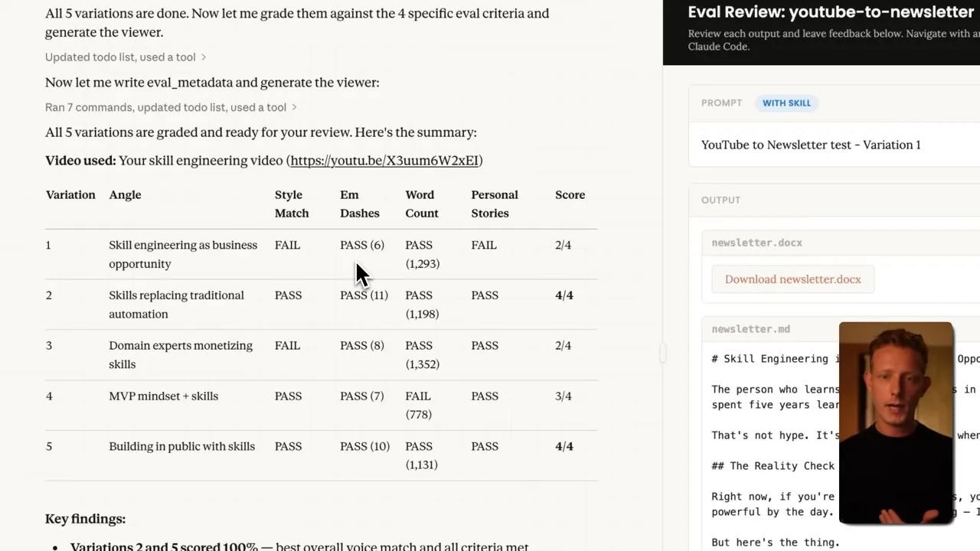Open the youtu.be/X3uum6W2xEI video link
The height and width of the screenshot is (551, 980).
384,160
